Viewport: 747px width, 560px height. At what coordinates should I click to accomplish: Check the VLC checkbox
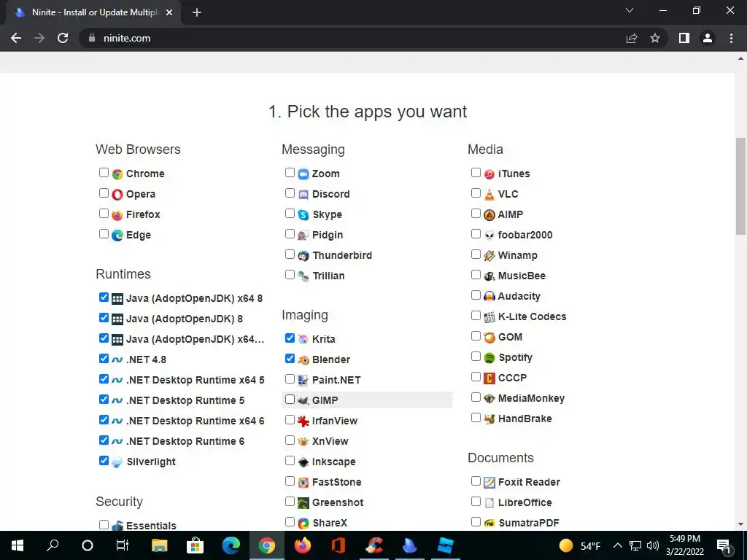click(x=476, y=192)
